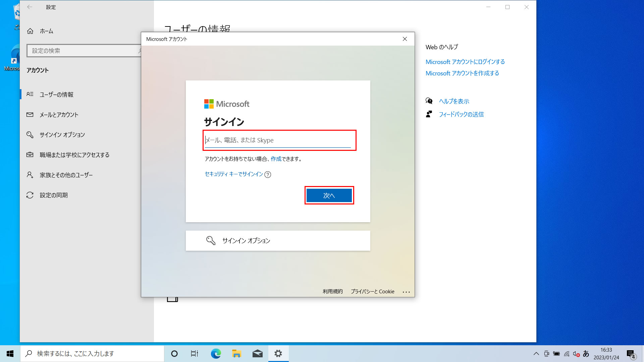The height and width of the screenshot is (362, 644).
Task: Close the Microsoft アカウント dialog
Action: [x=405, y=39]
